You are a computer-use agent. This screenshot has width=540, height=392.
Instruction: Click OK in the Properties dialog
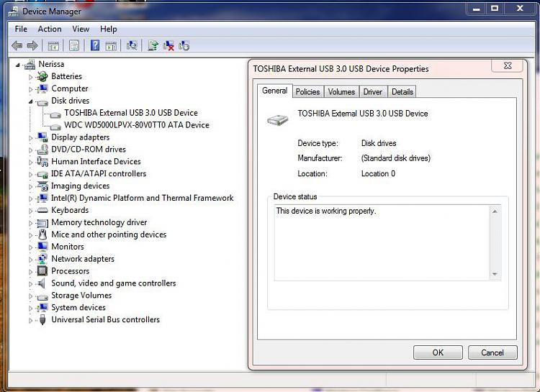pyautogui.click(x=438, y=352)
